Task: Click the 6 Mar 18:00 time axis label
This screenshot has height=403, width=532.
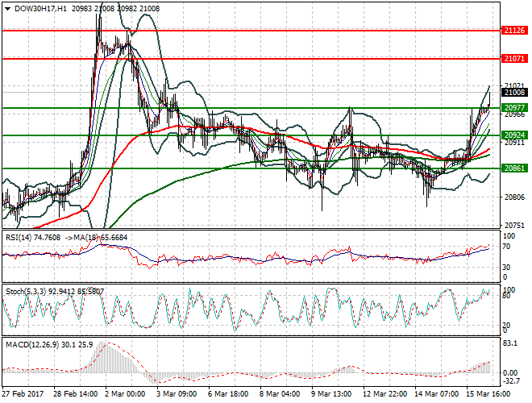Action: (x=228, y=394)
